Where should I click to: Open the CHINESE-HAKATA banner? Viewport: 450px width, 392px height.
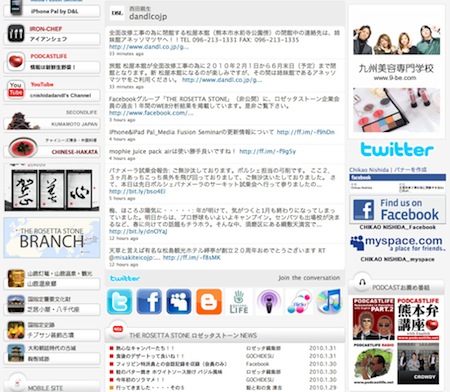click(52, 148)
